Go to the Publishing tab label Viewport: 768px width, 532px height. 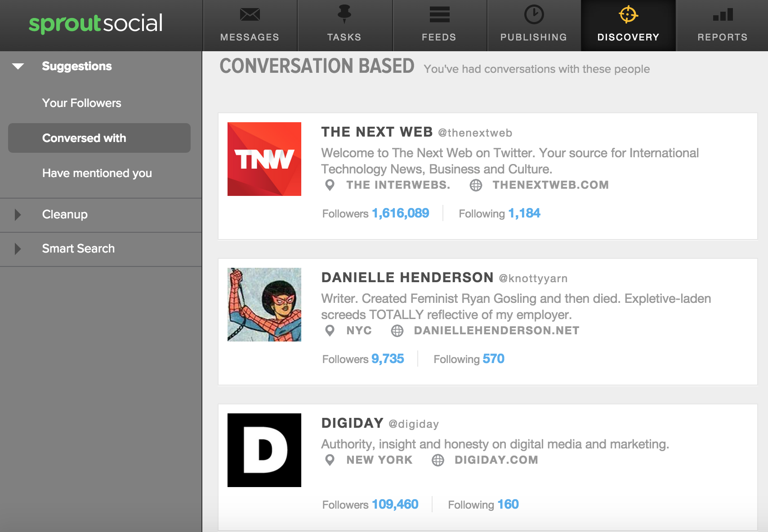click(x=534, y=37)
